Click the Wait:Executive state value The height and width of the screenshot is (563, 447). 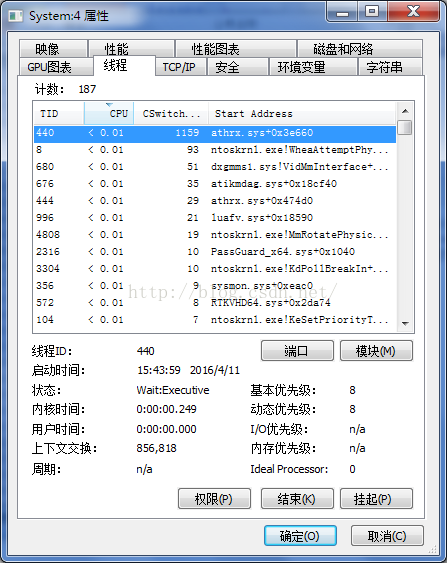coord(173,390)
